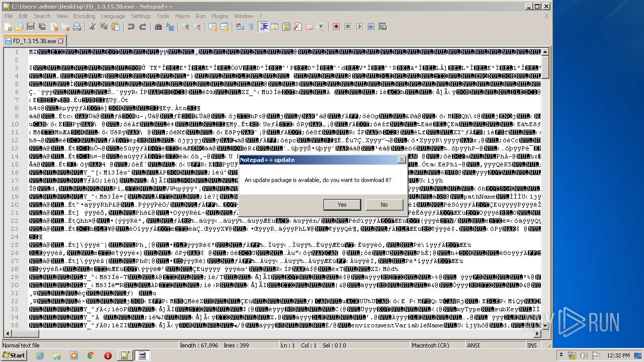644x362 pixels.
Task: Open the Language menu
Action: pos(113,16)
